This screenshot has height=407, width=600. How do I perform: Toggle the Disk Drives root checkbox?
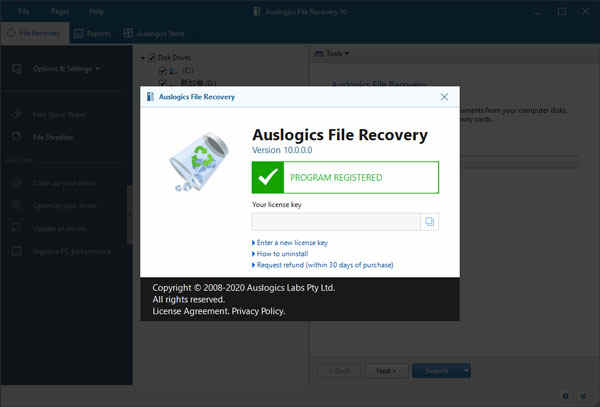(x=152, y=58)
